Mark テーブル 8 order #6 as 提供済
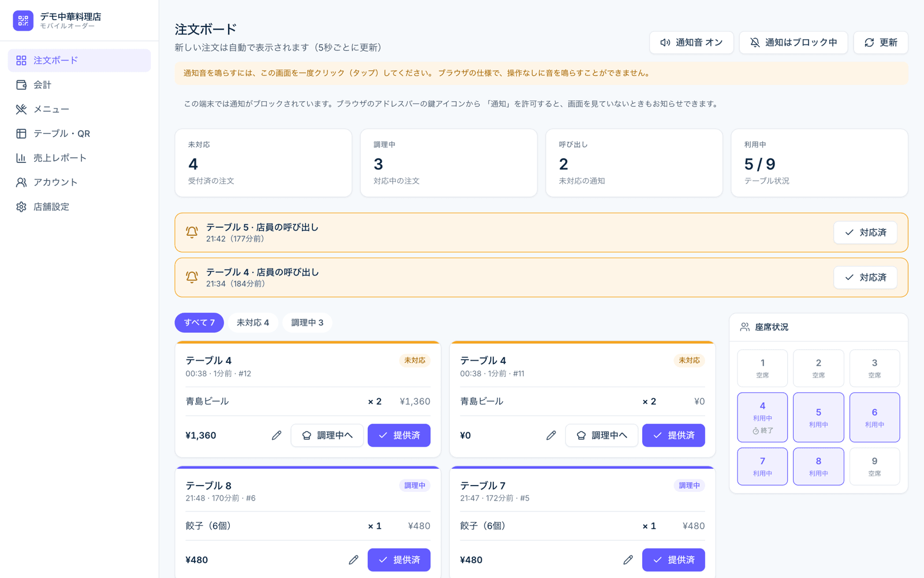The height and width of the screenshot is (578, 924). click(399, 560)
